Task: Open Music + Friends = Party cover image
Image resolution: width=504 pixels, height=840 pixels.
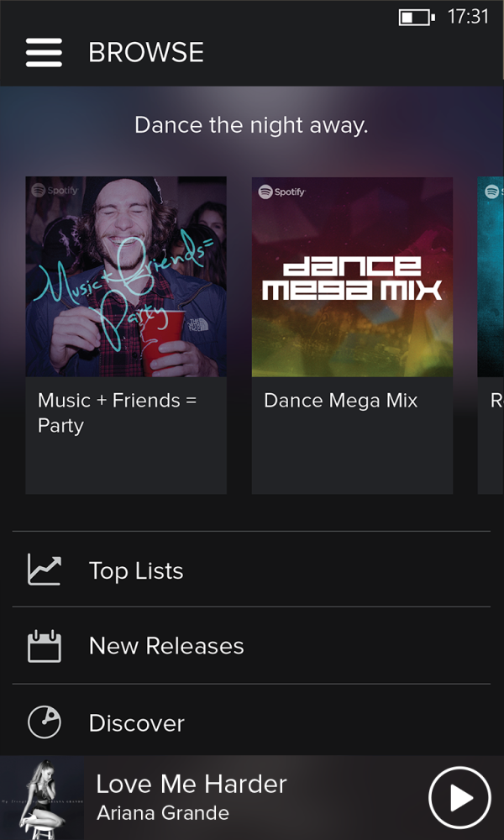Action: 126,276
